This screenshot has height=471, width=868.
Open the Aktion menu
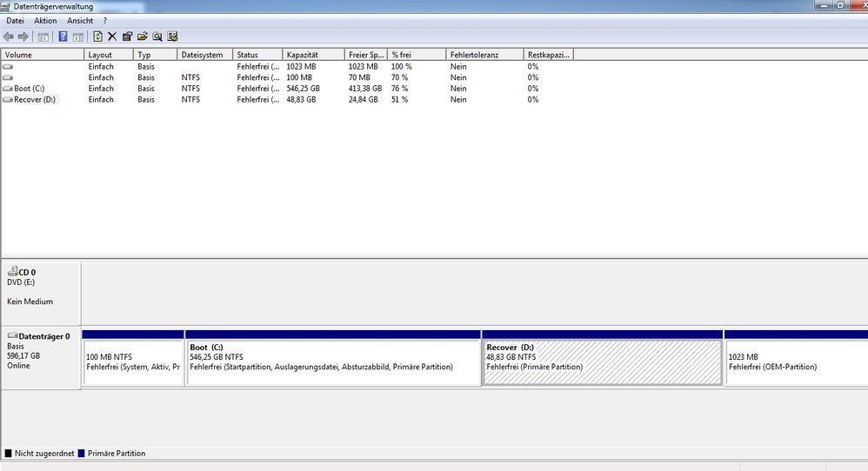[45, 21]
